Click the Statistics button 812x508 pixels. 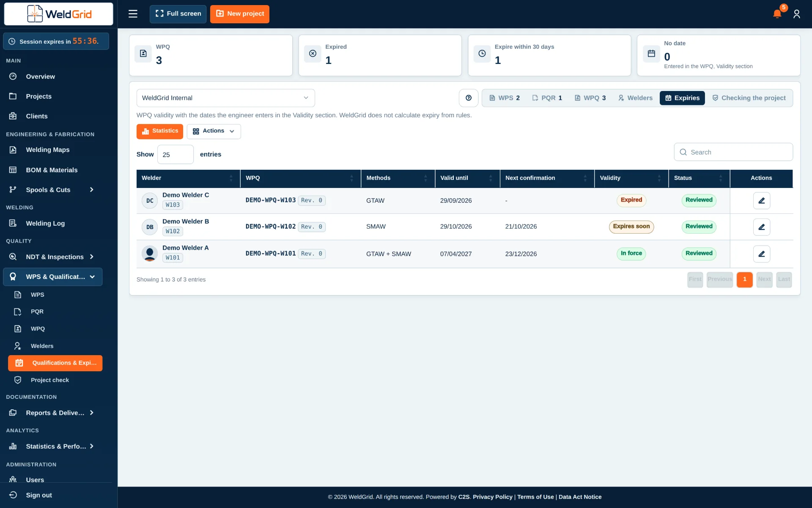point(160,131)
